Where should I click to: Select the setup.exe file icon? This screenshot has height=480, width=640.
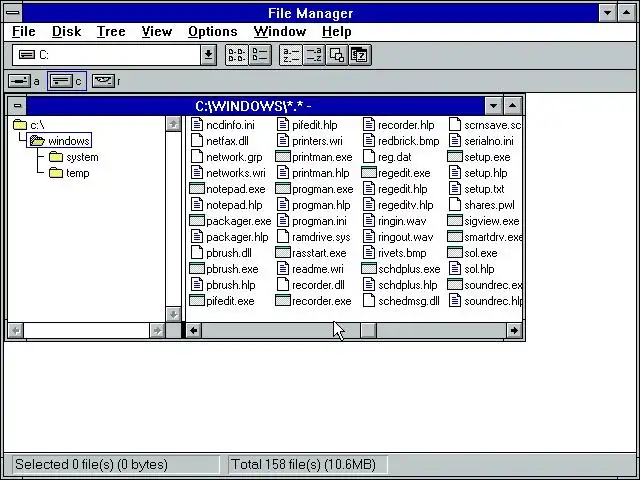coord(455,157)
